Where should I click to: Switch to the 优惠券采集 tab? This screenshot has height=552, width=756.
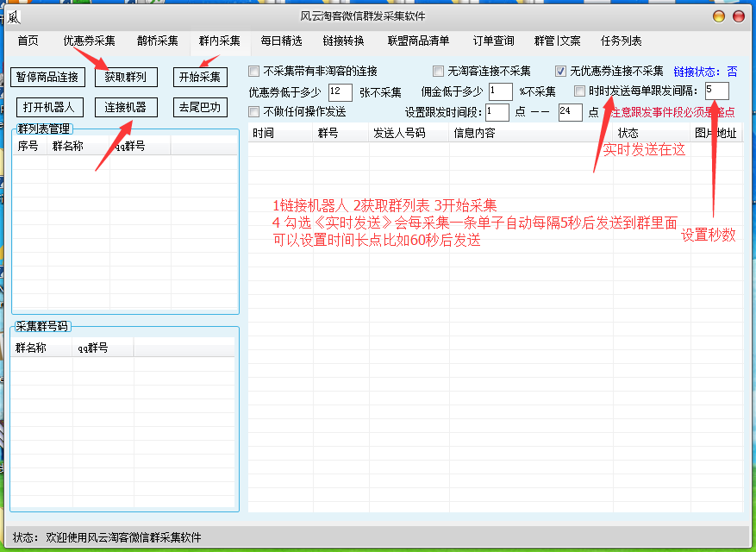tap(89, 41)
